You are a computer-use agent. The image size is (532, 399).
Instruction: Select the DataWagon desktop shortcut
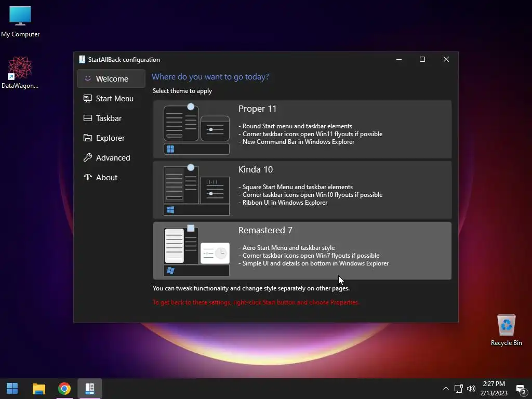click(20, 73)
